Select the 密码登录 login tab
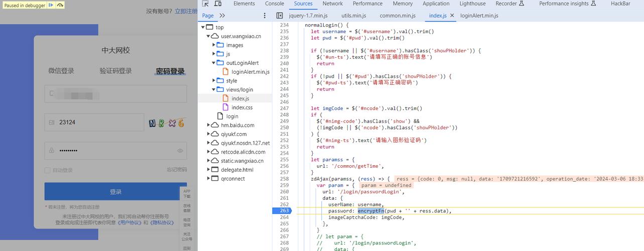The image size is (644, 251). click(170, 71)
